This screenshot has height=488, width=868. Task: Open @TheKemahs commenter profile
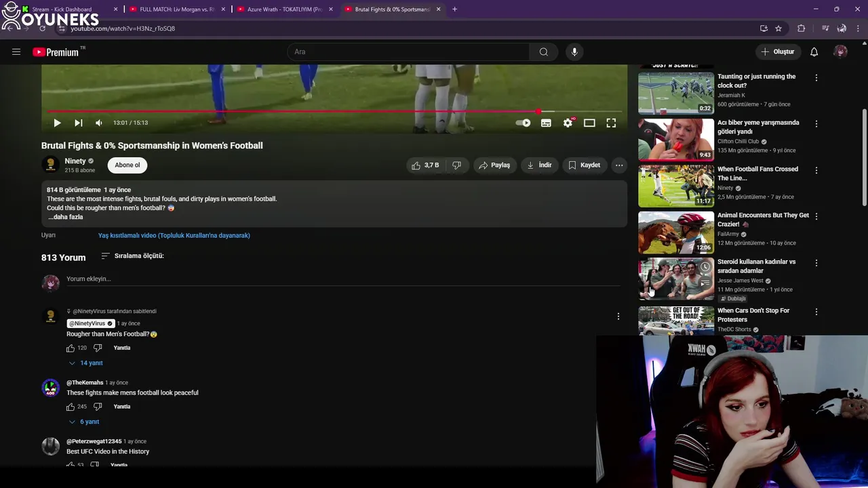click(85, 382)
